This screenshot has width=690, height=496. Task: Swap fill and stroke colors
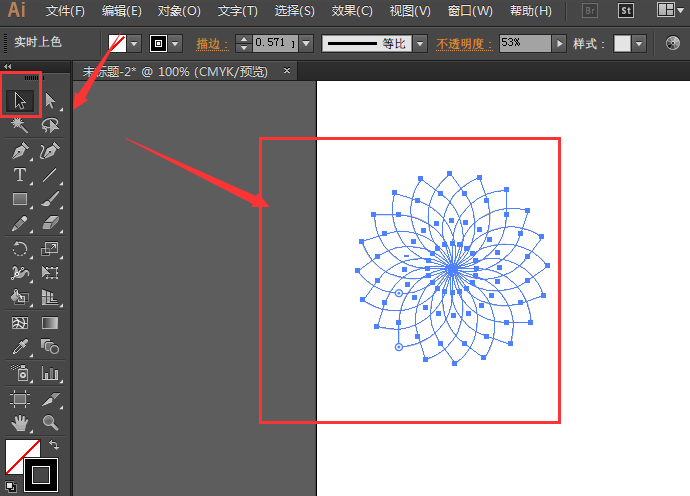[x=54, y=446]
